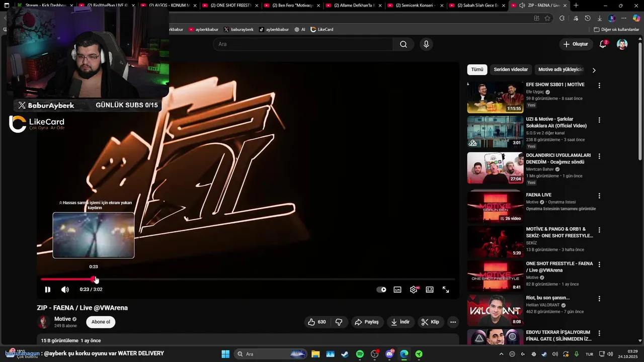Add page to favorites star icon

(x=547, y=18)
